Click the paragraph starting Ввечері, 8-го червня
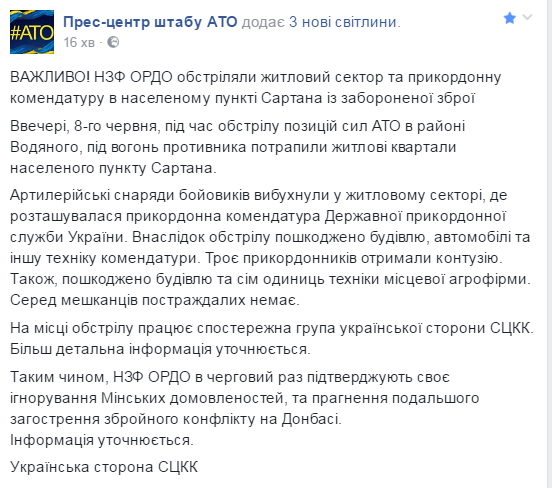 pyautogui.click(x=238, y=147)
